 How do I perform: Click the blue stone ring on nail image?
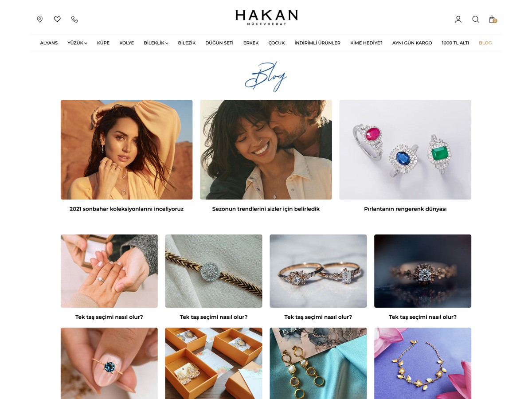[x=109, y=363]
